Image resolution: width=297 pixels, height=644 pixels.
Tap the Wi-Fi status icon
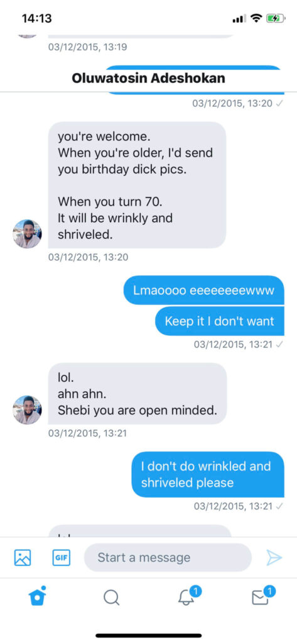point(256,18)
